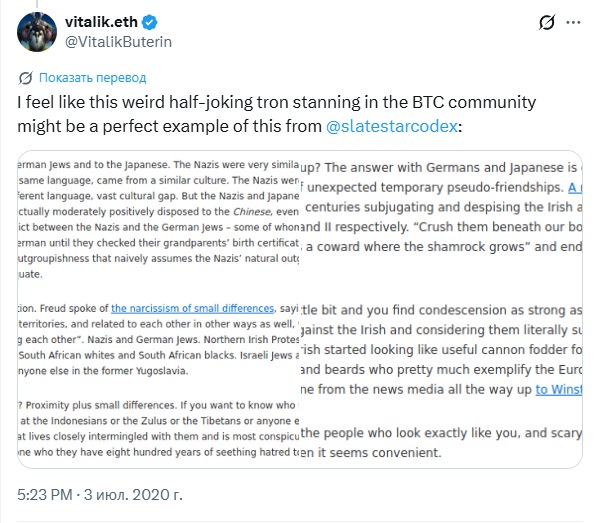Image resolution: width=598 pixels, height=523 pixels.
Task: Click the 'to Winst' hyperlink in image
Action: coord(559,389)
